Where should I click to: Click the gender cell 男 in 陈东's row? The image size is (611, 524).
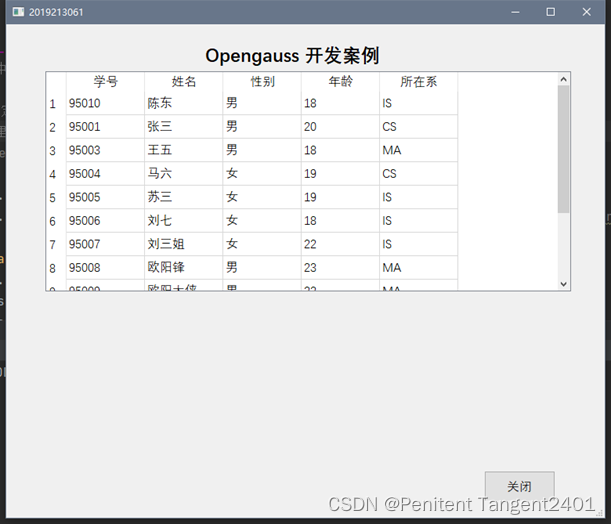[262, 103]
